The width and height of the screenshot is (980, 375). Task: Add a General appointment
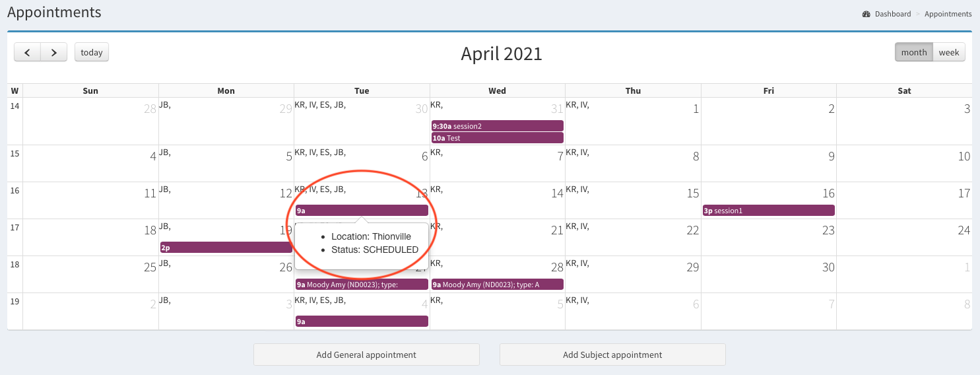[x=366, y=355]
